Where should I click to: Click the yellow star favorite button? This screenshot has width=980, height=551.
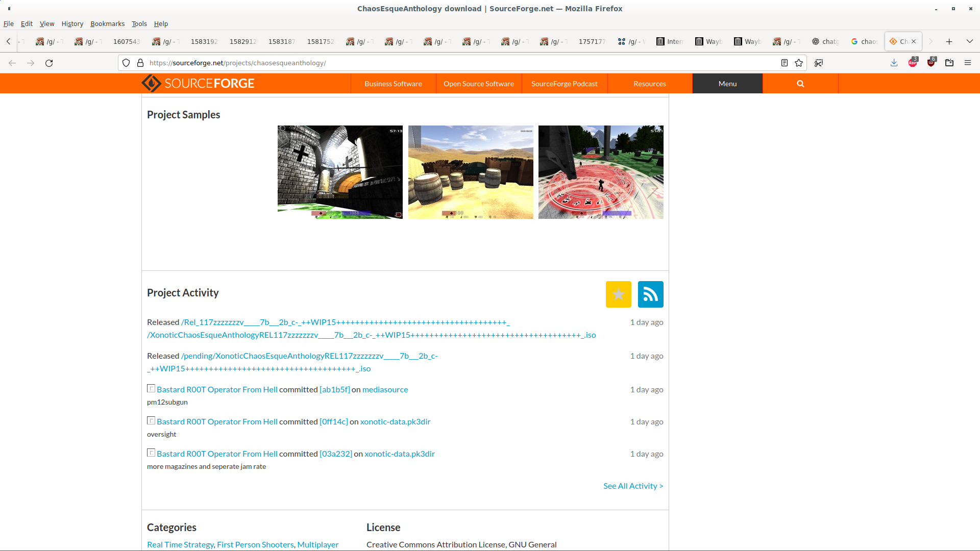[618, 294]
